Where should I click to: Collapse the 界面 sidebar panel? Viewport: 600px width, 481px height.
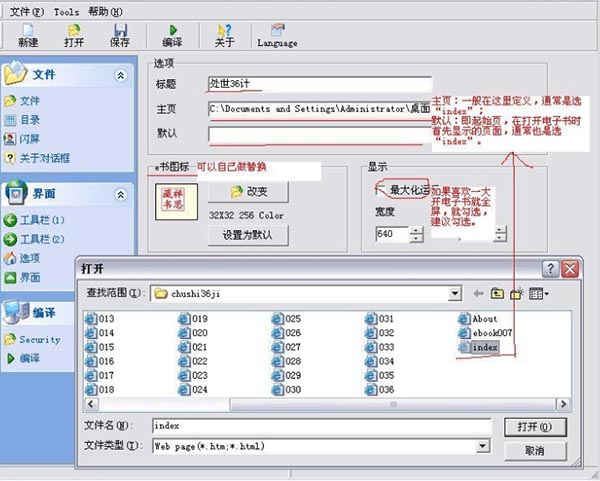[x=121, y=194]
